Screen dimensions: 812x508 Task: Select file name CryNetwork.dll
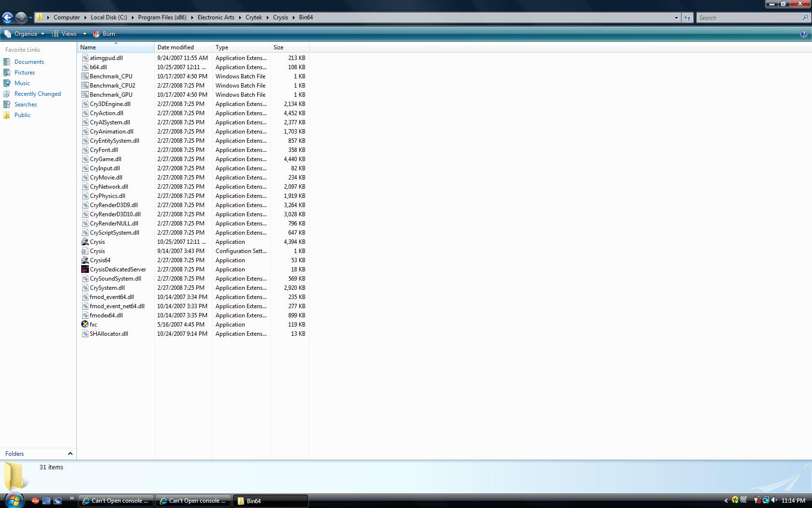pyautogui.click(x=109, y=187)
